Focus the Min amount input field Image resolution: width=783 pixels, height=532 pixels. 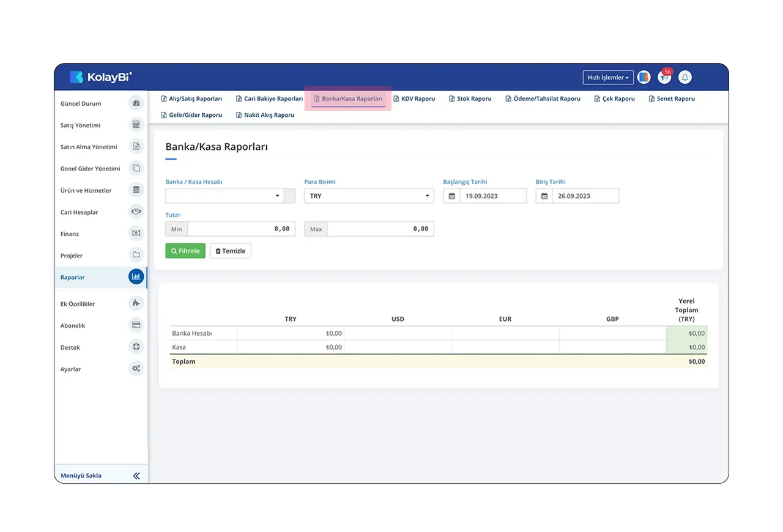point(241,229)
